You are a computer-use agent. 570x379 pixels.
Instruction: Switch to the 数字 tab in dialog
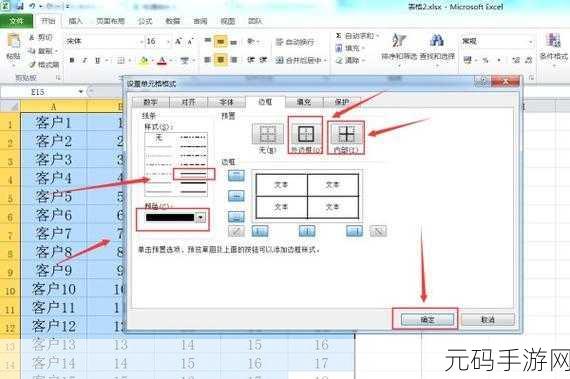pos(150,102)
